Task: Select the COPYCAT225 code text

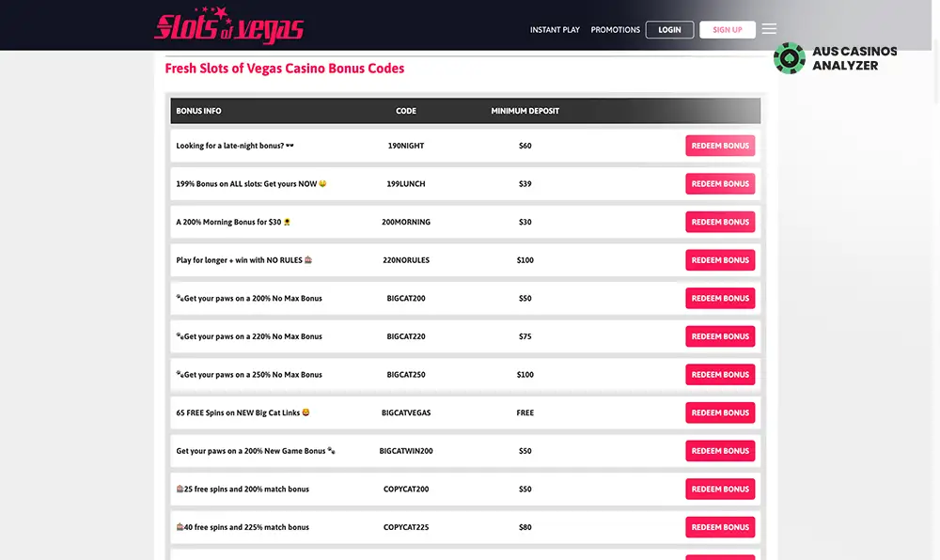Action: coord(406,528)
